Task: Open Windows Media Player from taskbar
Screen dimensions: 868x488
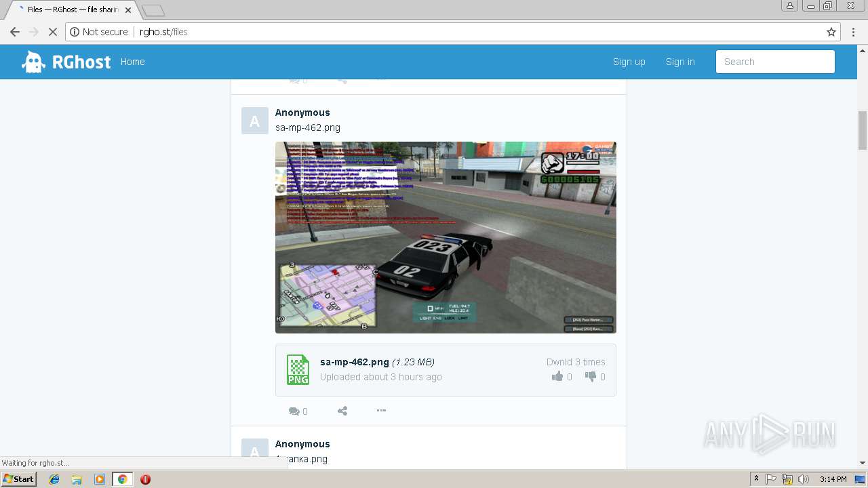Action: click(x=100, y=479)
